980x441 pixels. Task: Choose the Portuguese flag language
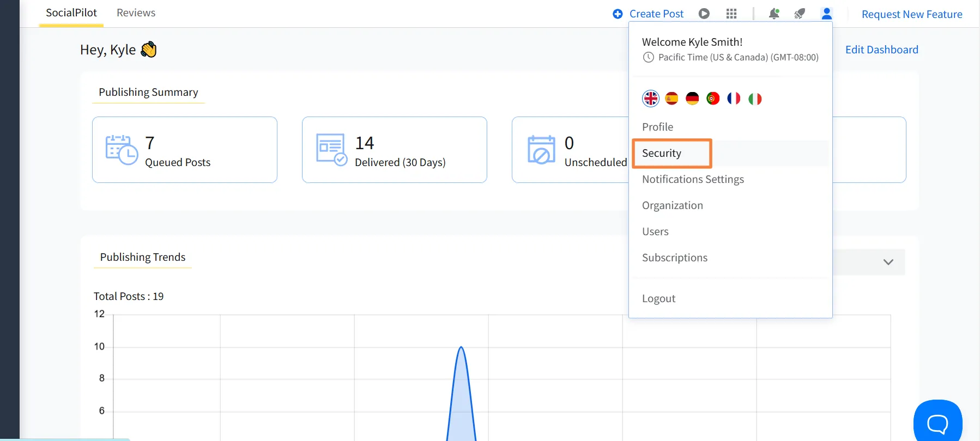[x=713, y=99]
